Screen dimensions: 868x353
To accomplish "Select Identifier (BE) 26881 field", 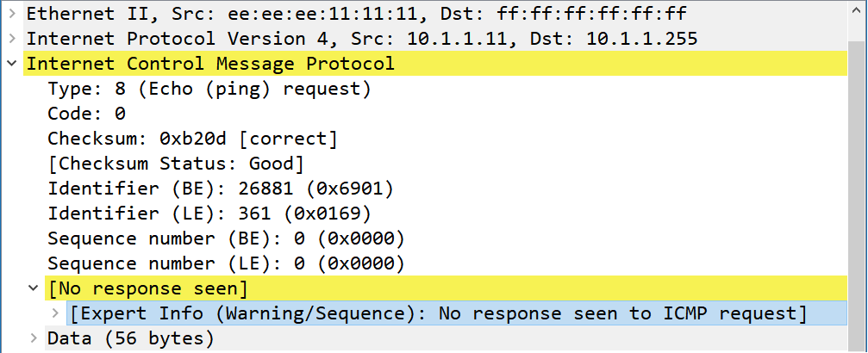I will 221,189.
